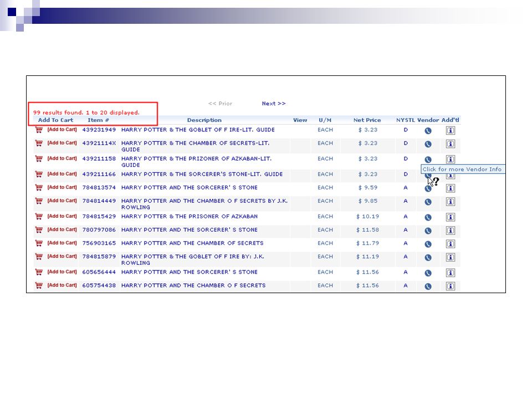The image size is (532, 399).
Task: Select item number 605656444
Action: (99, 272)
